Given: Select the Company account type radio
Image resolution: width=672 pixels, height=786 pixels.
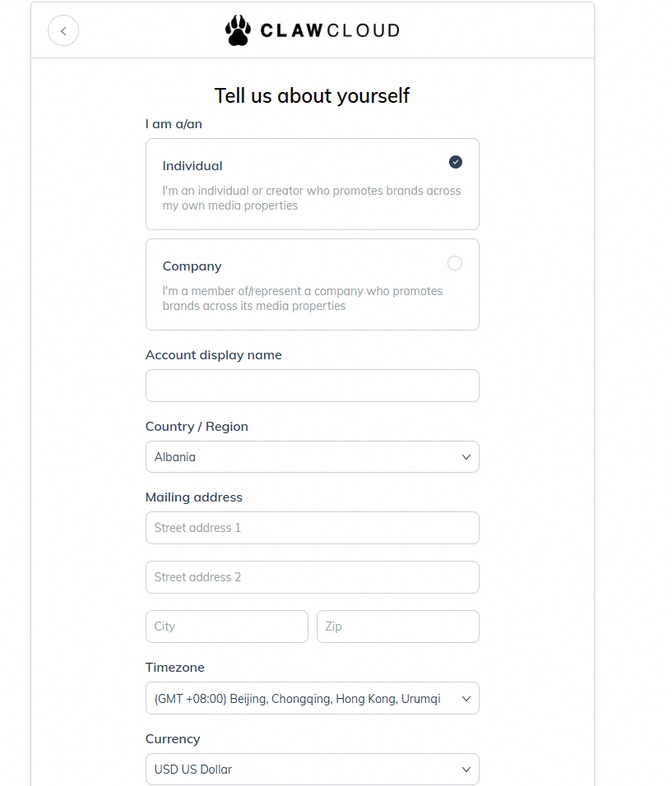Looking at the screenshot, I should (x=455, y=263).
